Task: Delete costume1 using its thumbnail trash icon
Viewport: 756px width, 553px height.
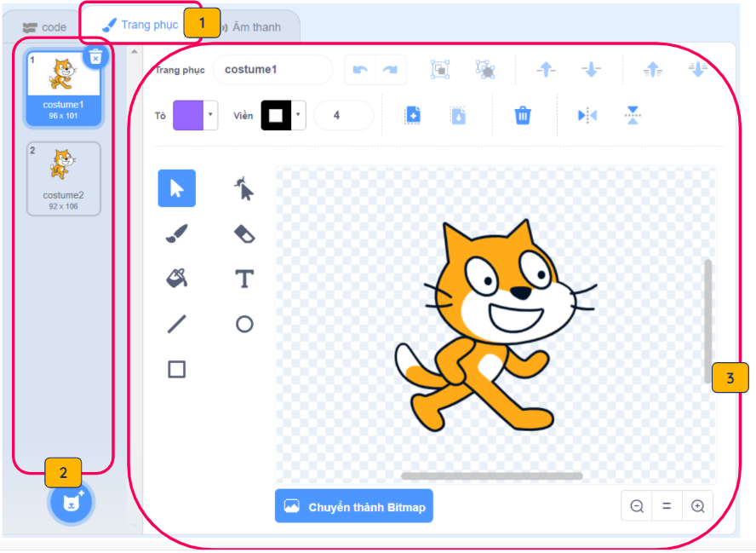Action: pyautogui.click(x=95, y=57)
